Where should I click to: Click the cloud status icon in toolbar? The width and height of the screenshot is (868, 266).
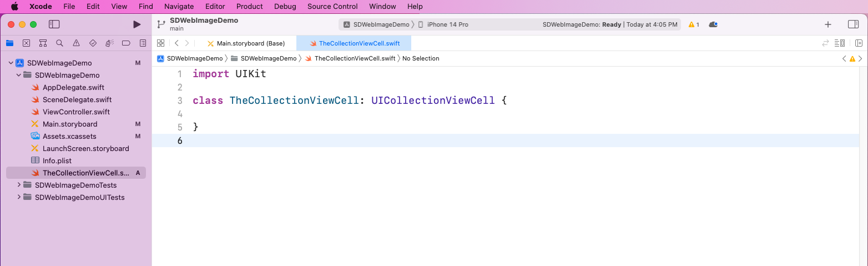tap(714, 24)
